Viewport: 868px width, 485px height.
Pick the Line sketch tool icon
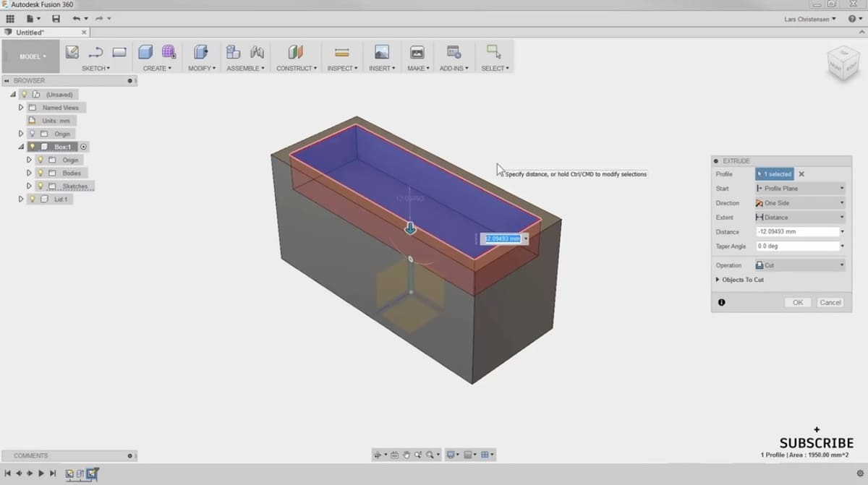(95, 52)
